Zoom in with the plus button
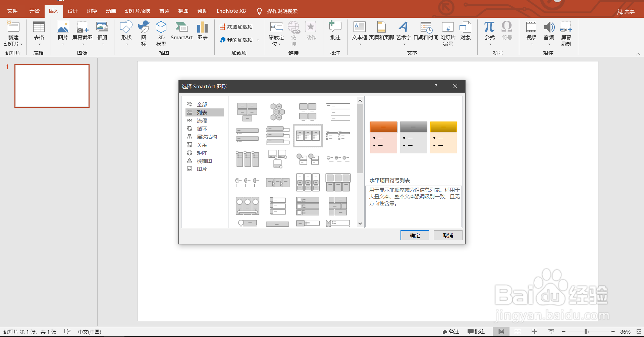Screen dimensions: 644x337 613,332
